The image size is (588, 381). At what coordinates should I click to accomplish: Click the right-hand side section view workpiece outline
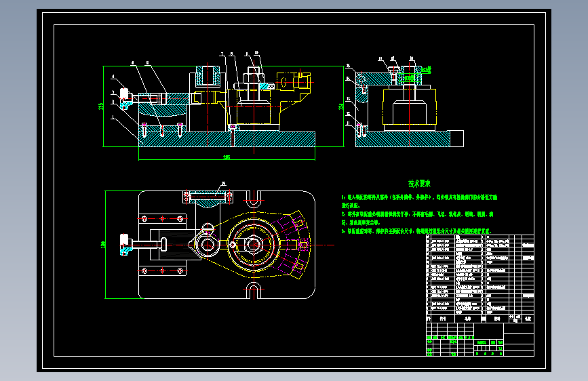point(409,106)
